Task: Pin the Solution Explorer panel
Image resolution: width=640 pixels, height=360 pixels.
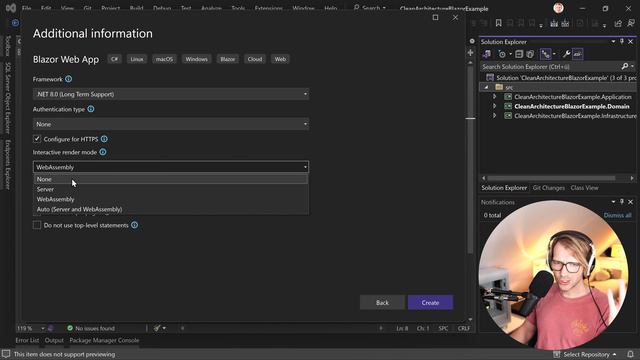Action: [x=622, y=42]
